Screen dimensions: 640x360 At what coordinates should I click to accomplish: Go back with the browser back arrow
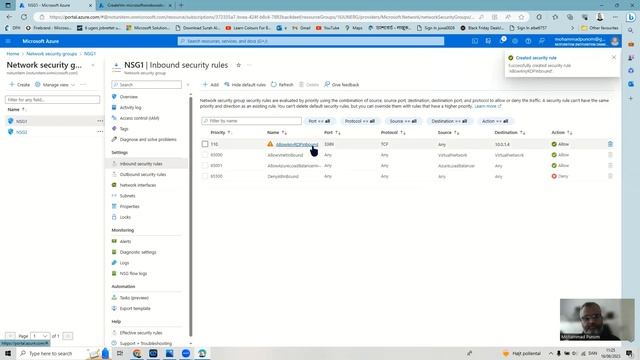point(9,17)
